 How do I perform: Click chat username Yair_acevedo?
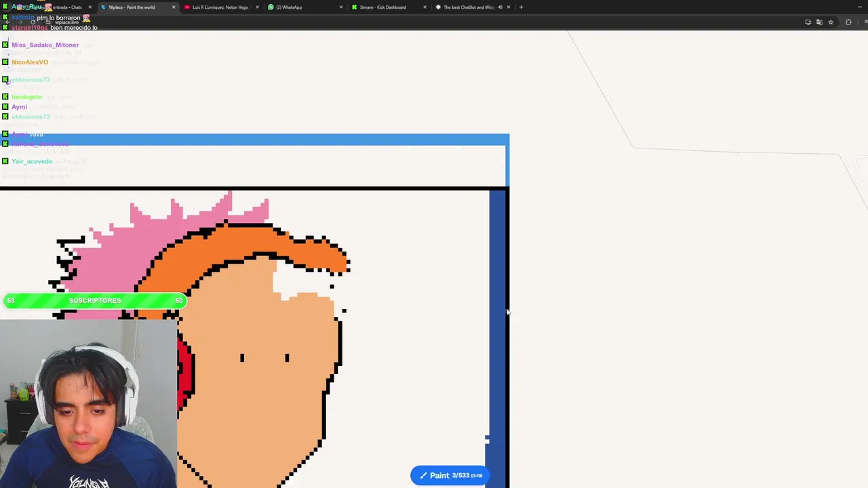click(x=32, y=161)
